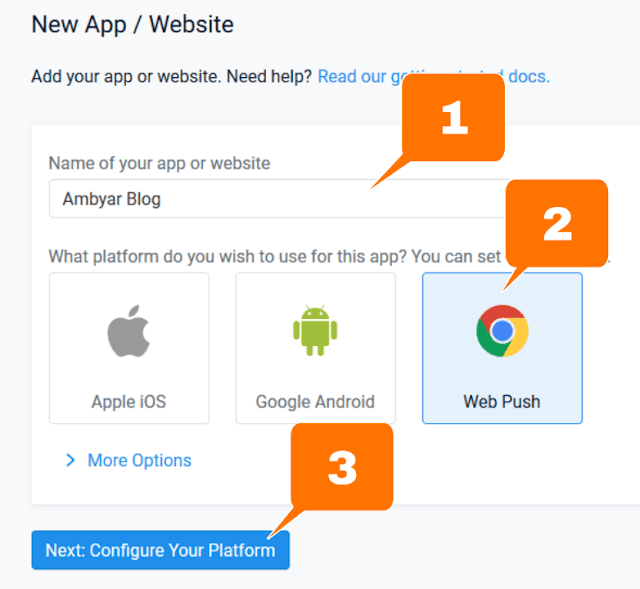The width and height of the screenshot is (640, 589).
Task: Click the Name of your app or website label
Action: [159, 163]
